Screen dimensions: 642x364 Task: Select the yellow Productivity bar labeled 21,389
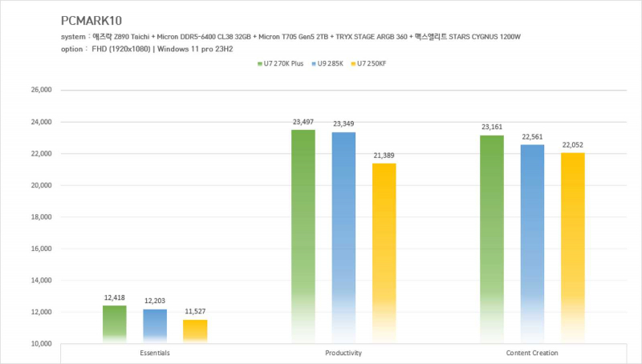[384, 249]
